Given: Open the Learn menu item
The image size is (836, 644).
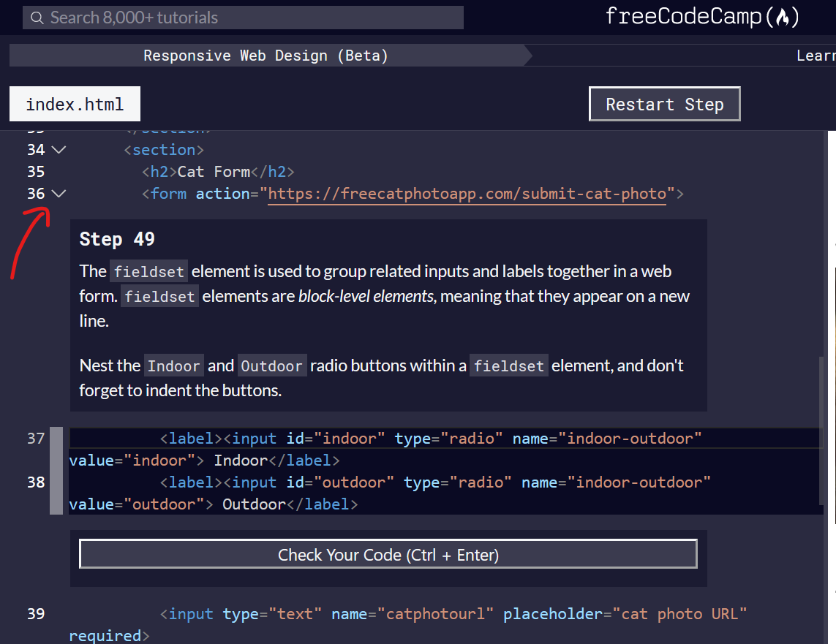Looking at the screenshot, I should pyautogui.click(x=816, y=55).
